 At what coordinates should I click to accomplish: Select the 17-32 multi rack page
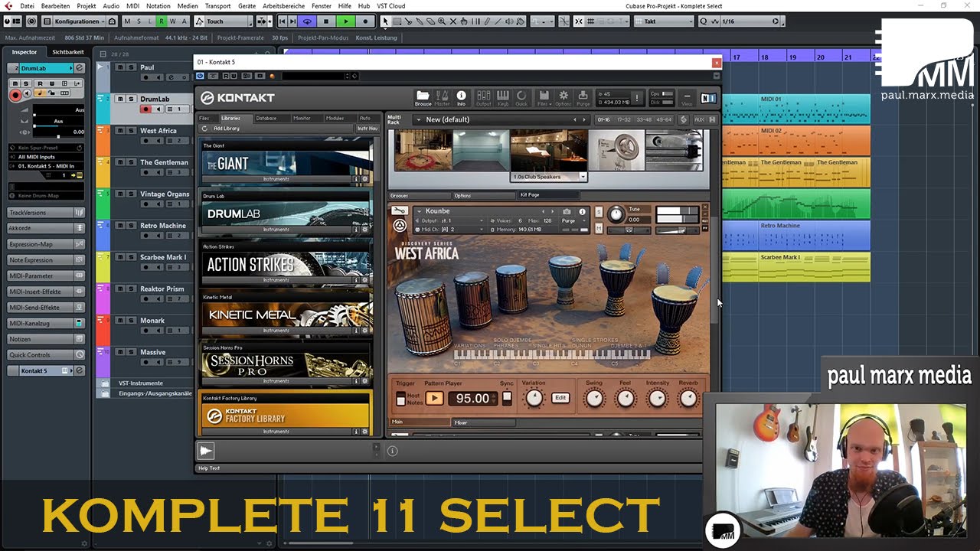click(x=624, y=119)
